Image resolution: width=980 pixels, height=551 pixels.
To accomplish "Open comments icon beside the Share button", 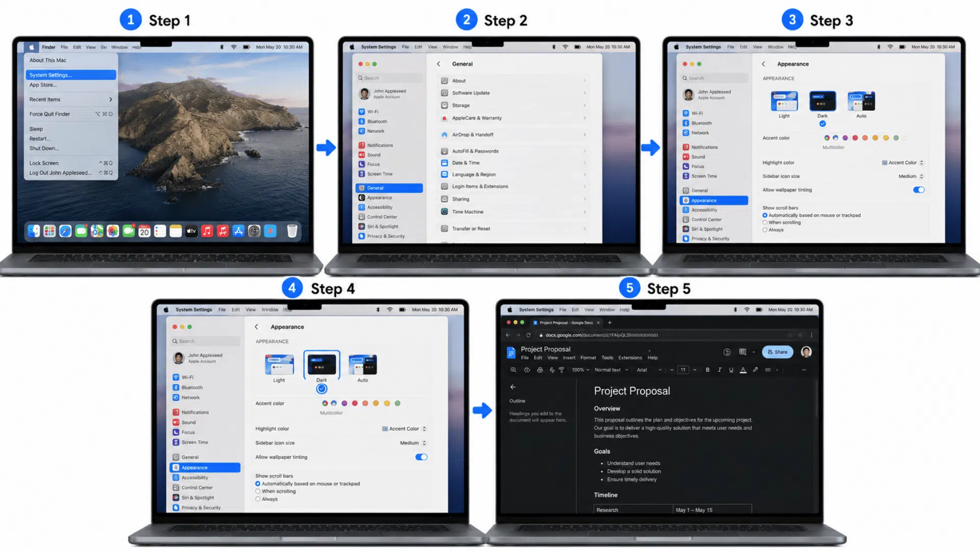I will click(743, 352).
